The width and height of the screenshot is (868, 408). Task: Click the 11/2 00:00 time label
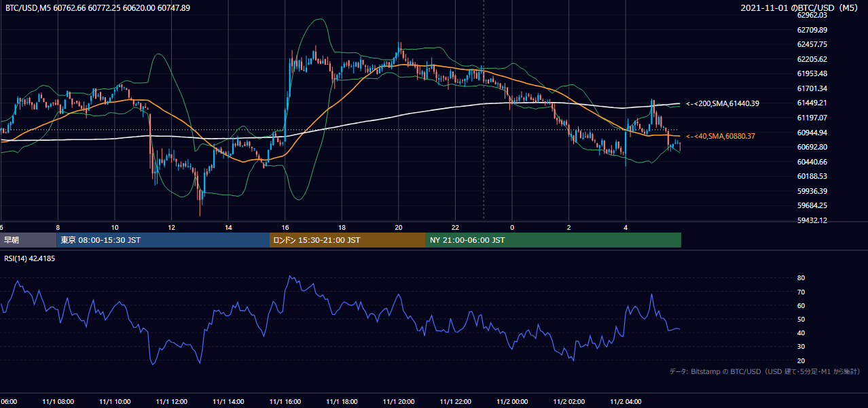click(512, 401)
